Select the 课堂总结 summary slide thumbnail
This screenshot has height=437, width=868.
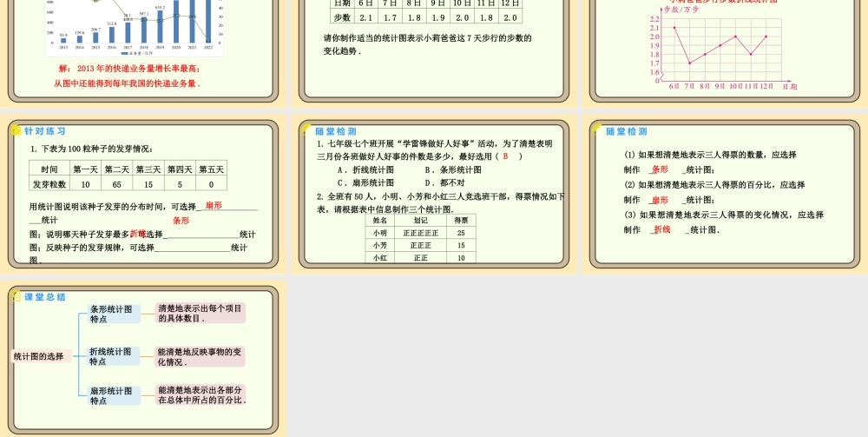(143, 359)
